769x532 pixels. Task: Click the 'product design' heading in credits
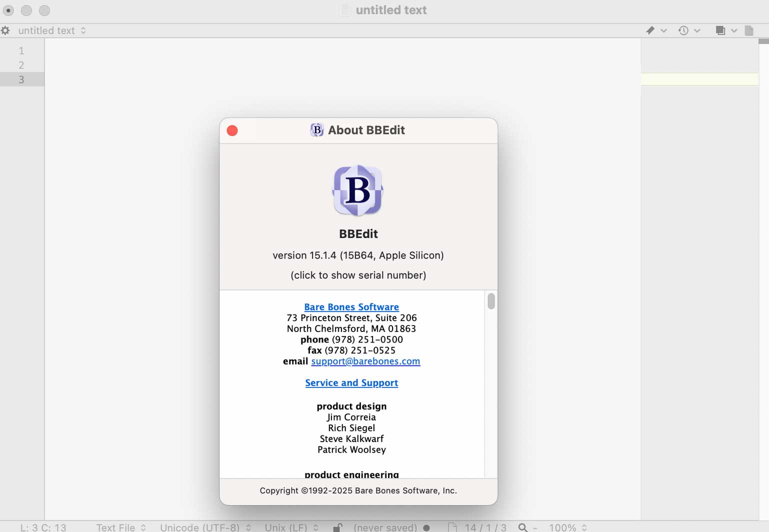click(x=351, y=406)
